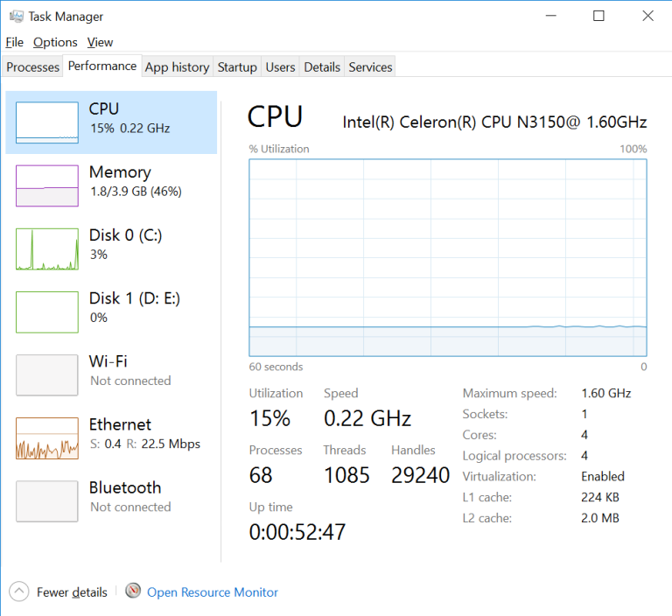
Task: Select the Memory usage mini graph
Action: [x=47, y=185]
